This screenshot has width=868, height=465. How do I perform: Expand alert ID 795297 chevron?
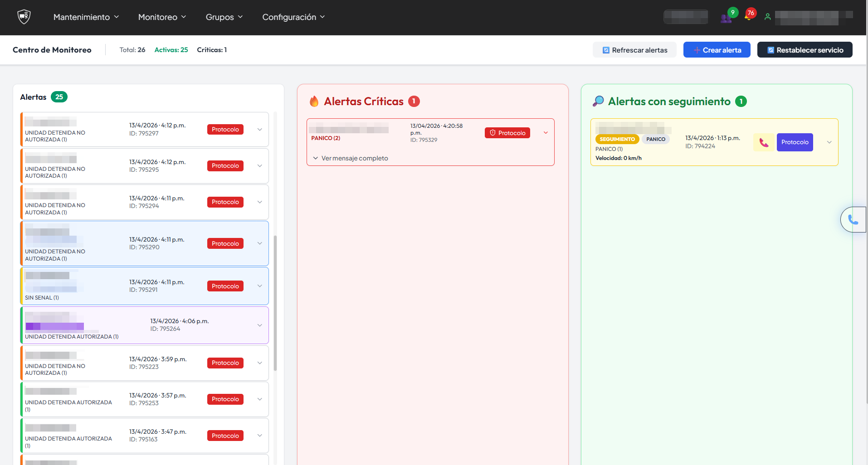260,130
